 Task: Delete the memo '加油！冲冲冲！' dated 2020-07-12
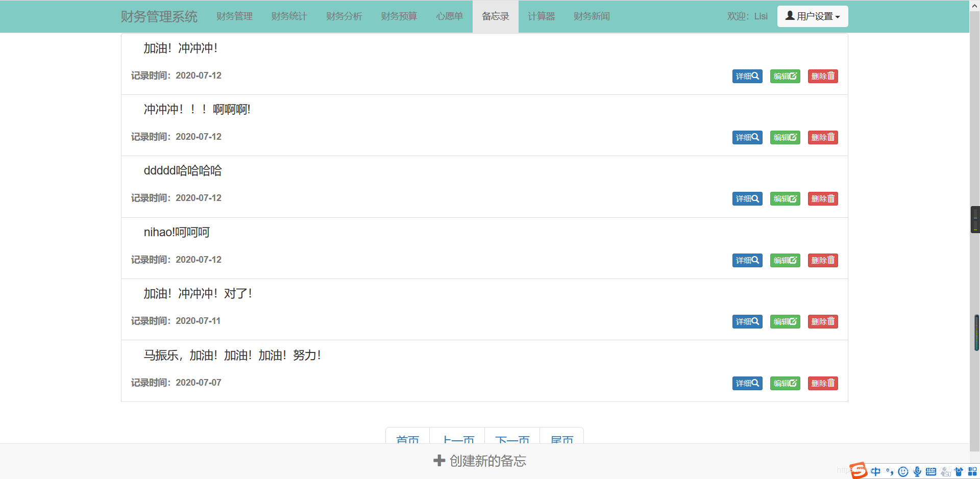tap(823, 76)
